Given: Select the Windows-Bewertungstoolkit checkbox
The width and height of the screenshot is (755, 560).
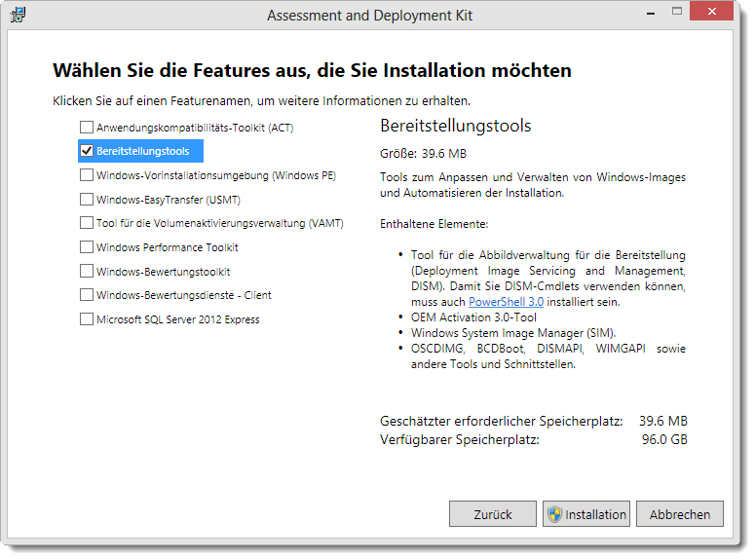Looking at the screenshot, I should click(x=87, y=271).
